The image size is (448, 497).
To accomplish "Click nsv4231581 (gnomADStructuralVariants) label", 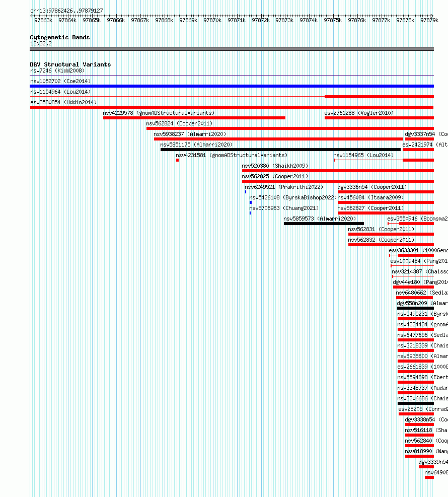I will click(x=232, y=155).
